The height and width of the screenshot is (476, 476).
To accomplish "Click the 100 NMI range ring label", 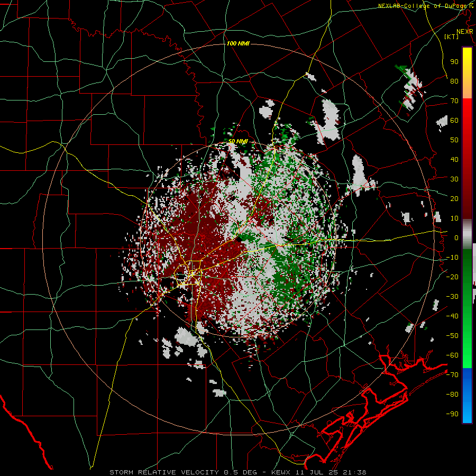I will [x=238, y=44].
